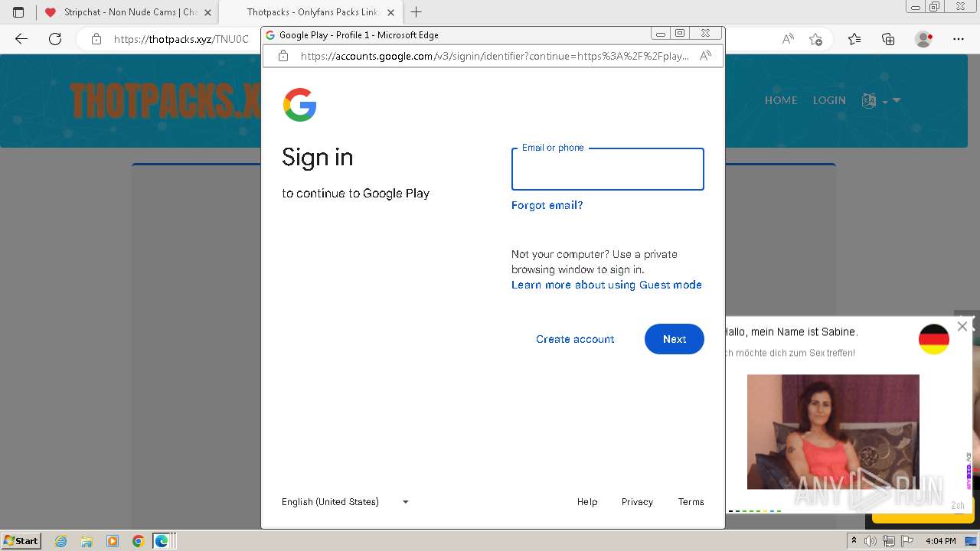Viewport: 980px width, 551px height.
Task: Click the Google popup address bar URL
Action: point(495,56)
